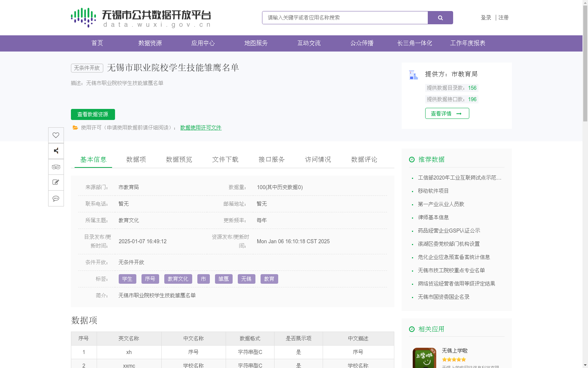Click the 查看详情 button with arrow
Screen dimensions: 588x368
447,113
